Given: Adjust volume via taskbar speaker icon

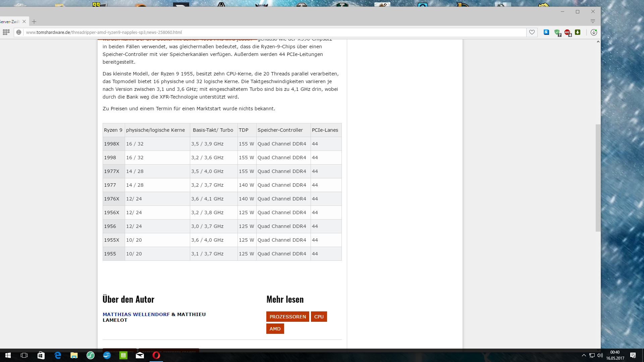Looking at the screenshot, I should 600,355.
